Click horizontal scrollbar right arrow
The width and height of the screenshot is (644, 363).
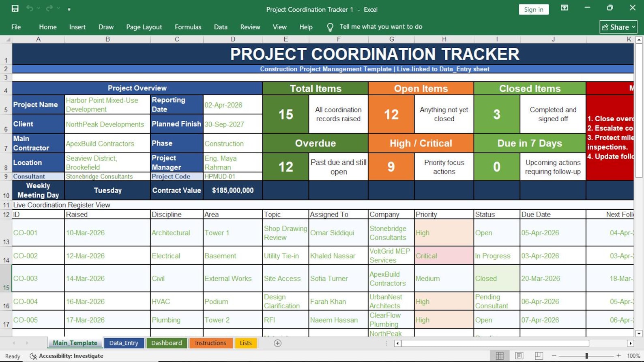tap(630, 344)
